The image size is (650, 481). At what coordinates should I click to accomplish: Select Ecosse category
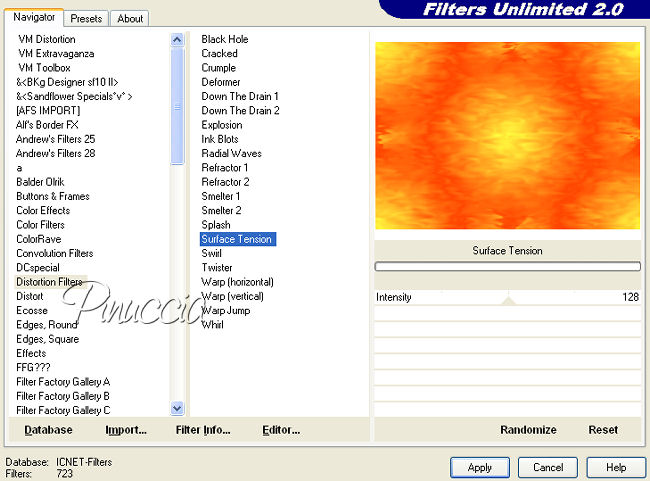[x=32, y=311]
